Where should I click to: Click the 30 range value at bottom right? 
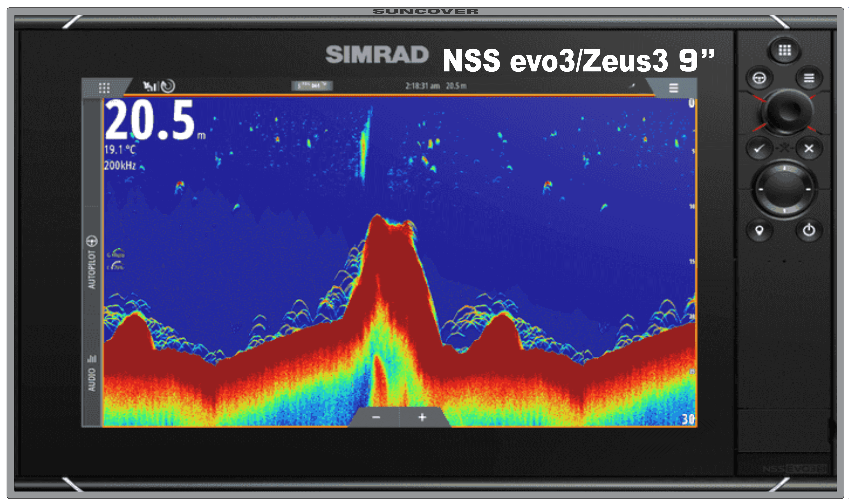point(688,419)
